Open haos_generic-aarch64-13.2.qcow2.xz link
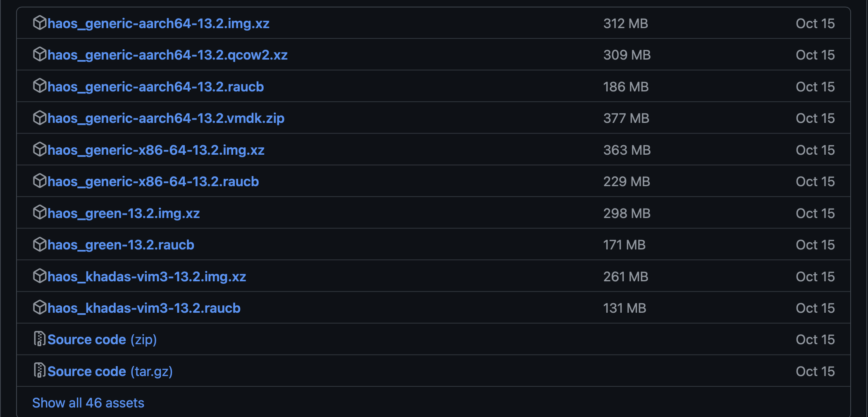 click(x=167, y=55)
